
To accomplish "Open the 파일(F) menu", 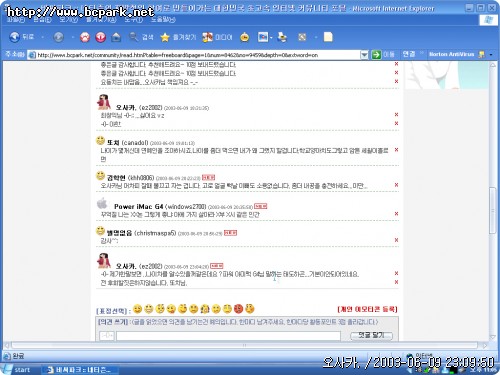I will pos(16,20).
